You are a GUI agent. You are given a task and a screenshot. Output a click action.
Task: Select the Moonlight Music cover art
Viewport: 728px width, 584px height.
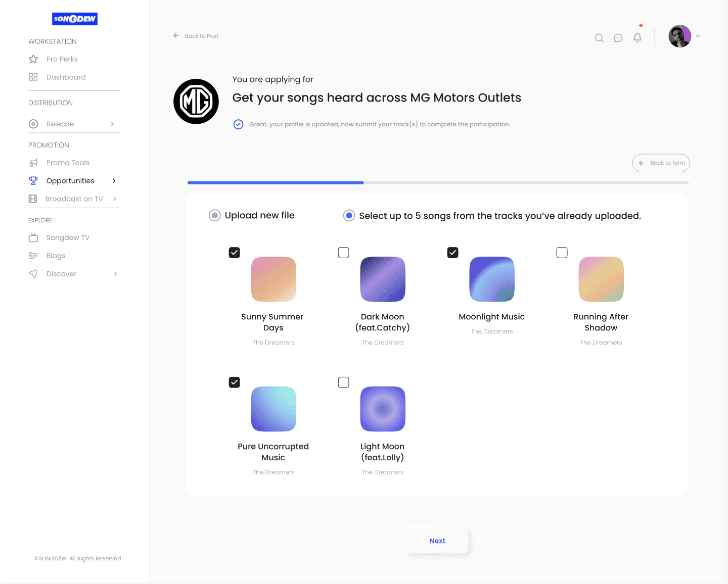pyautogui.click(x=492, y=279)
